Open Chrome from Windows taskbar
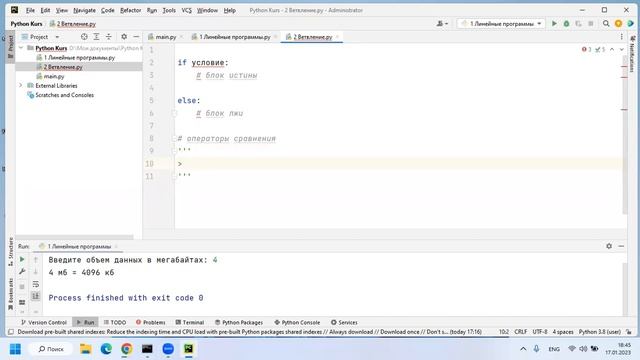Image resolution: width=640 pixels, height=360 pixels. [127, 349]
